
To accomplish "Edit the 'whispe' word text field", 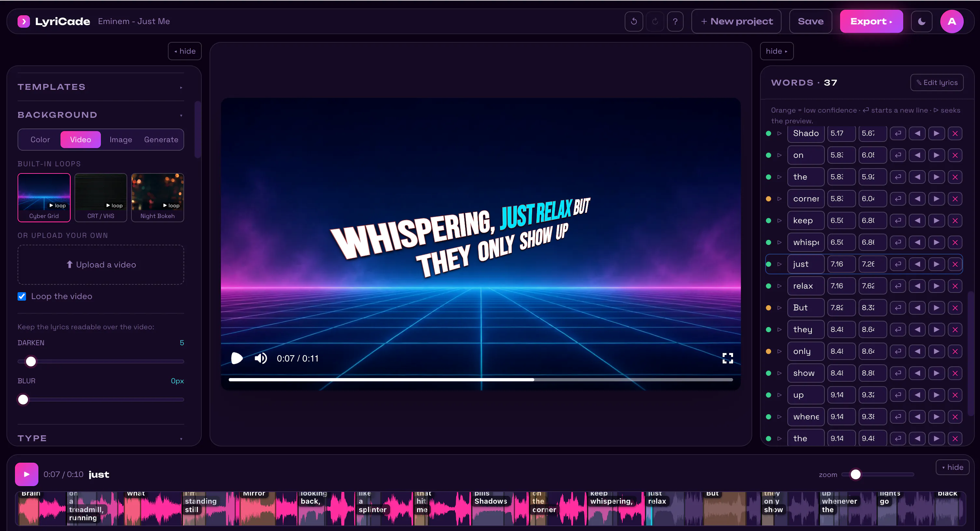I will [x=806, y=242].
